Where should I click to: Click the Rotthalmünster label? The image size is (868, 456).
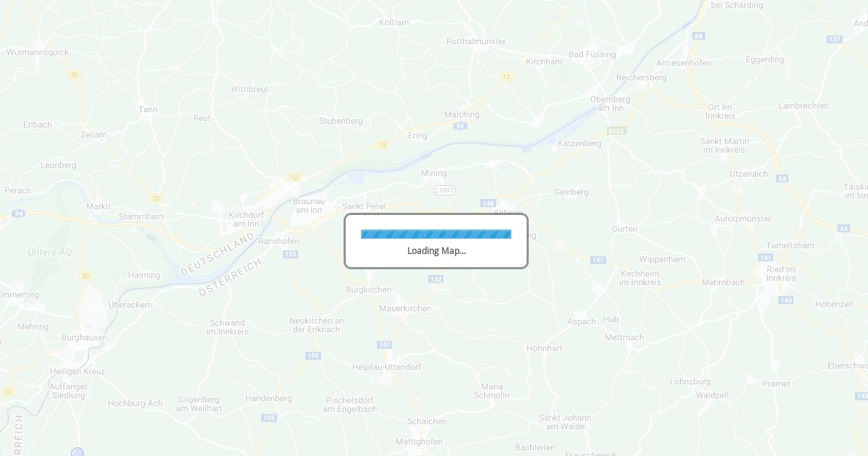click(476, 41)
